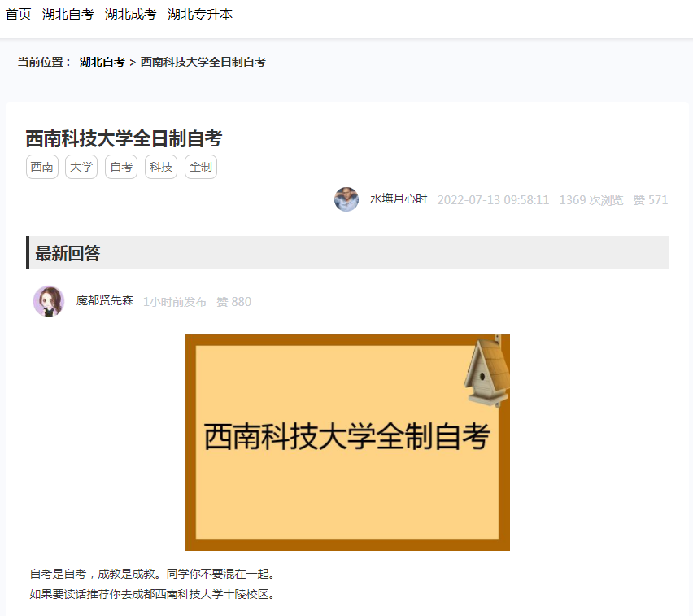This screenshot has height=616, width=693.
Task: Select the 全制 tag
Action: 201,167
